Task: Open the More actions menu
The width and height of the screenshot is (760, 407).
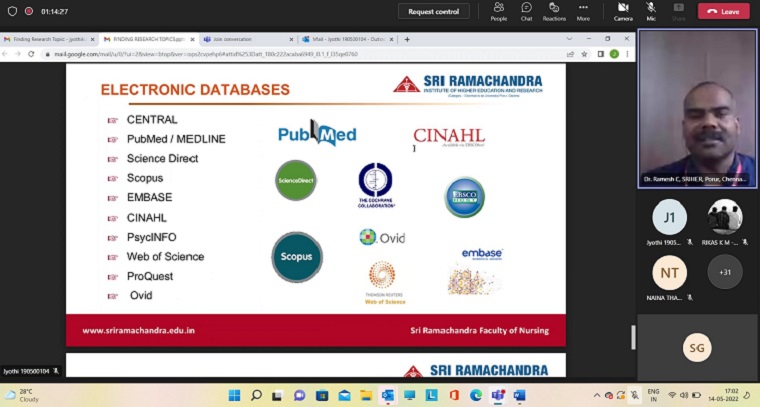Action: 583,11
